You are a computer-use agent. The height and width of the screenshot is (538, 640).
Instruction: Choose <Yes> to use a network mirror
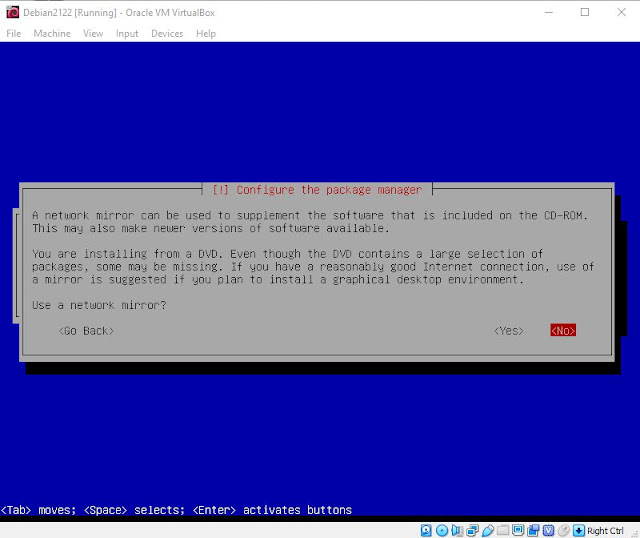(x=509, y=331)
